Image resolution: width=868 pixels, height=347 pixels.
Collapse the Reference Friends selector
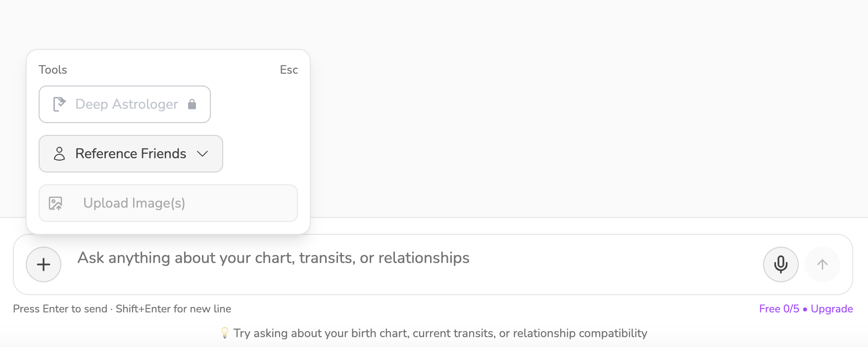(202, 154)
